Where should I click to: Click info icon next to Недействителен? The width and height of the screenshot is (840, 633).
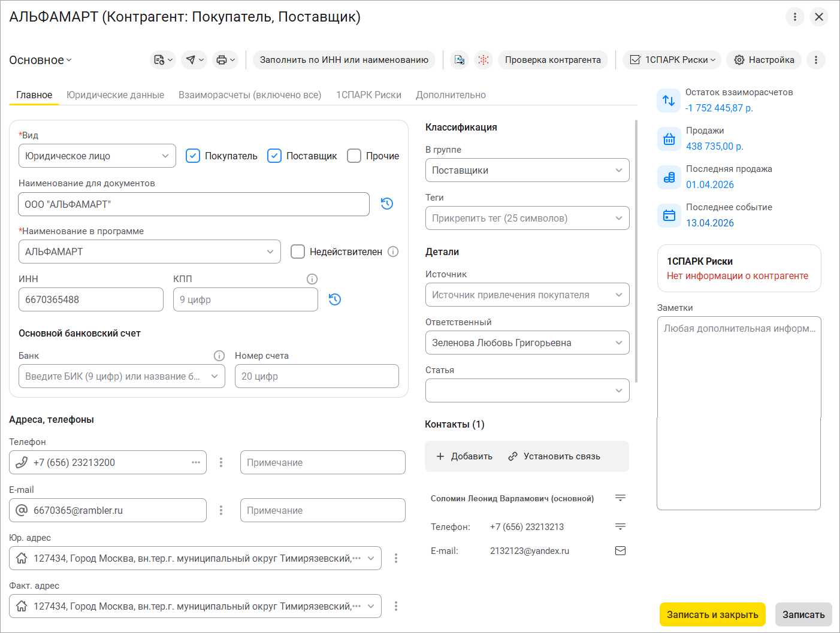coord(393,252)
